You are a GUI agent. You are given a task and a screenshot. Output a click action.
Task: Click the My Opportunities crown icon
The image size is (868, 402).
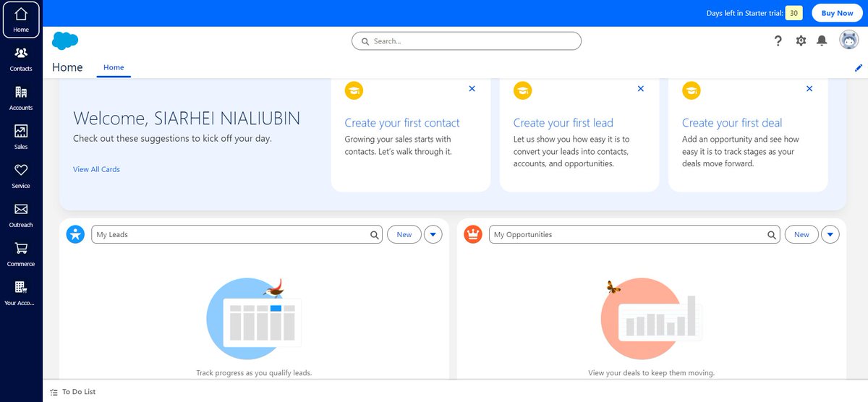(473, 234)
